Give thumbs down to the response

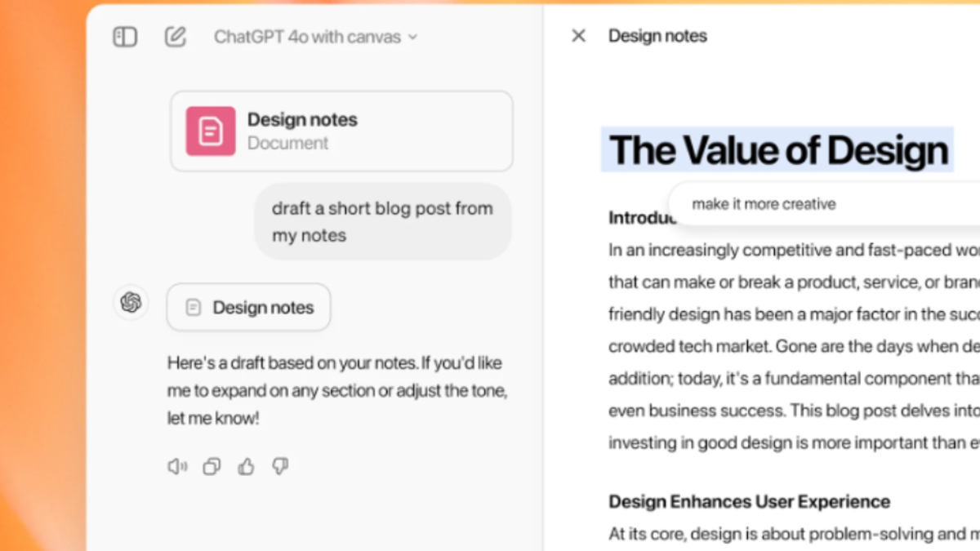point(280,466)
